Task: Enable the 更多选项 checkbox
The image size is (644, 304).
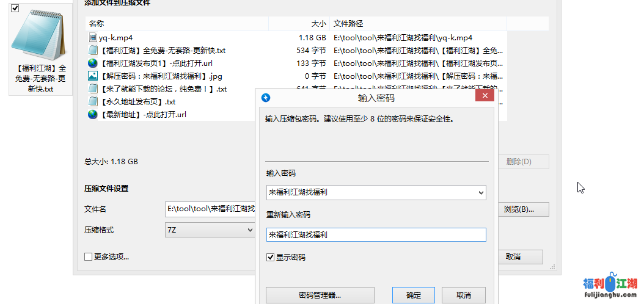Action: tap(89, 257)
